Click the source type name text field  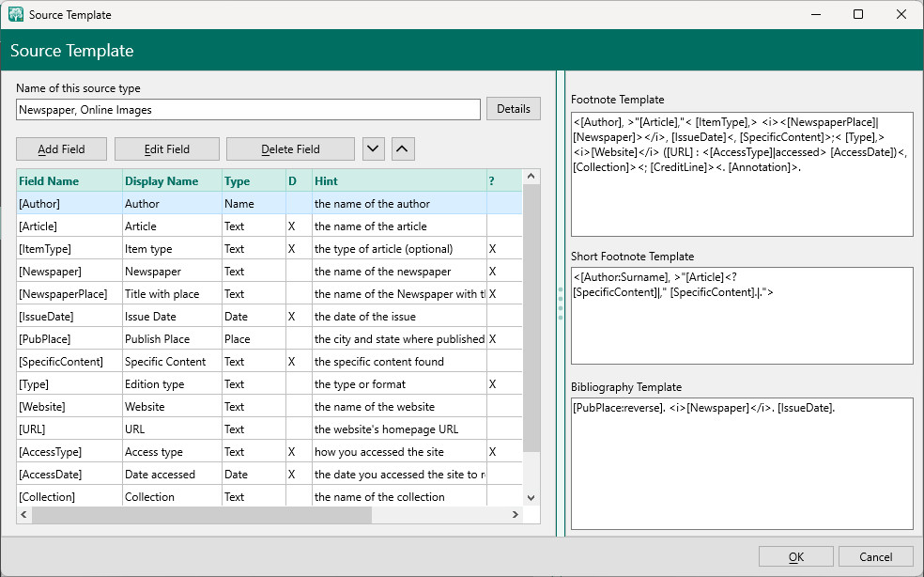[248, 110]
